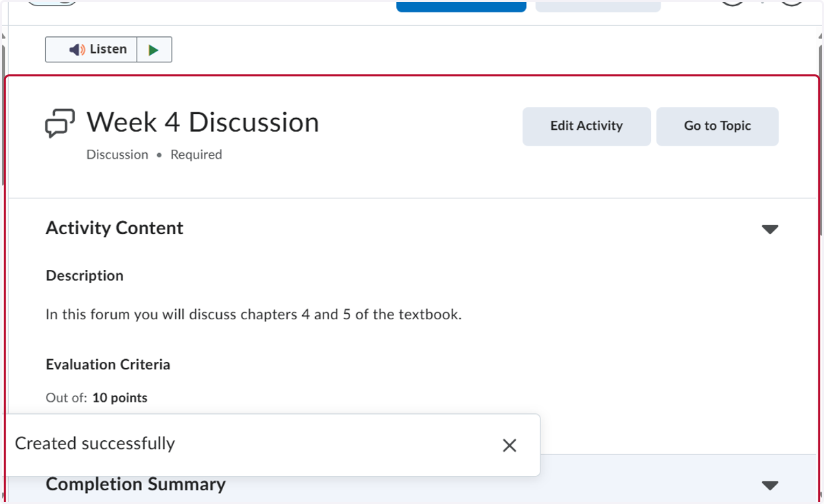Viewport: 824px width, 504px height.
Task: Open Edit Activity for Week 4 Discussion
Action: [586, 126]
